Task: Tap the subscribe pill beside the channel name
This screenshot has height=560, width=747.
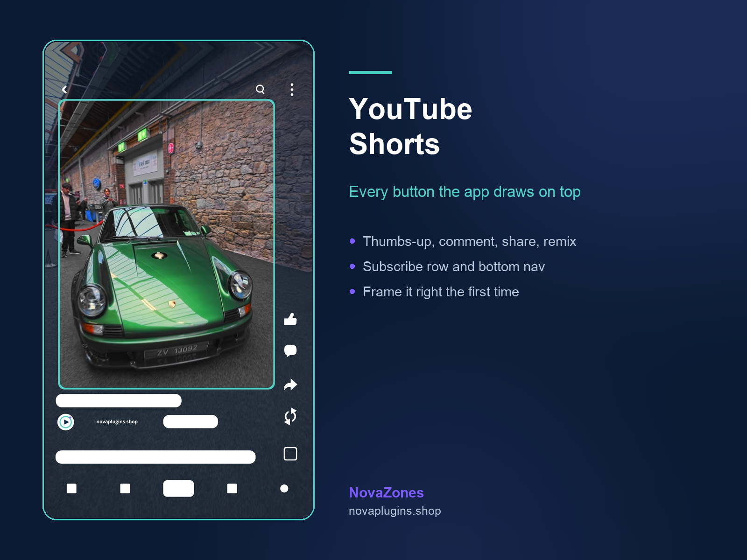Action: pyautogui.click(x=190, y=421)
